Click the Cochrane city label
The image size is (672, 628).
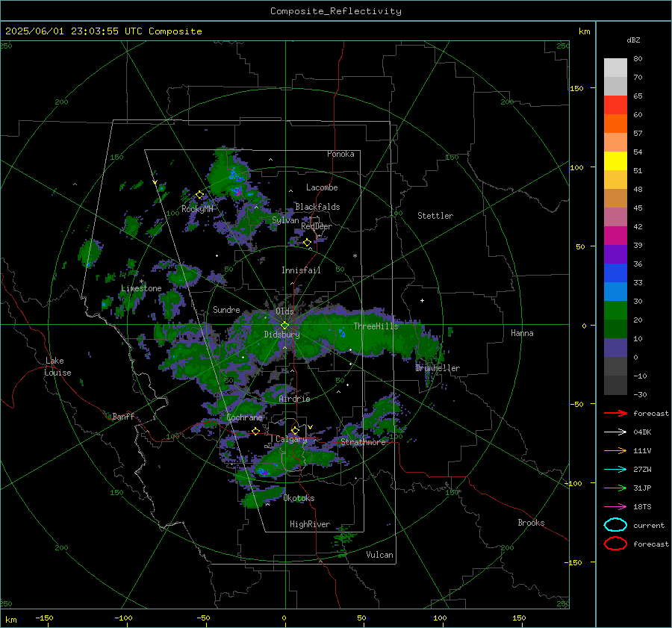[x=244, y=417]
